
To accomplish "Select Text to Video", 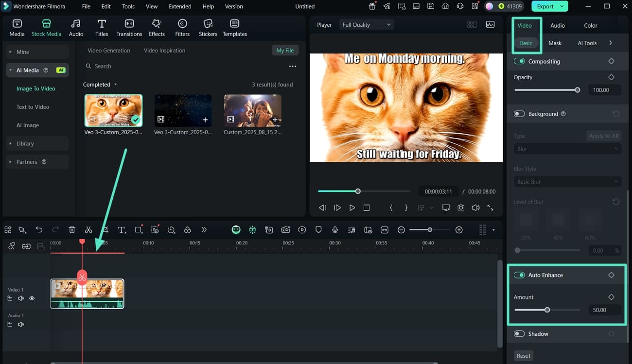I will (x=33, y=107).
